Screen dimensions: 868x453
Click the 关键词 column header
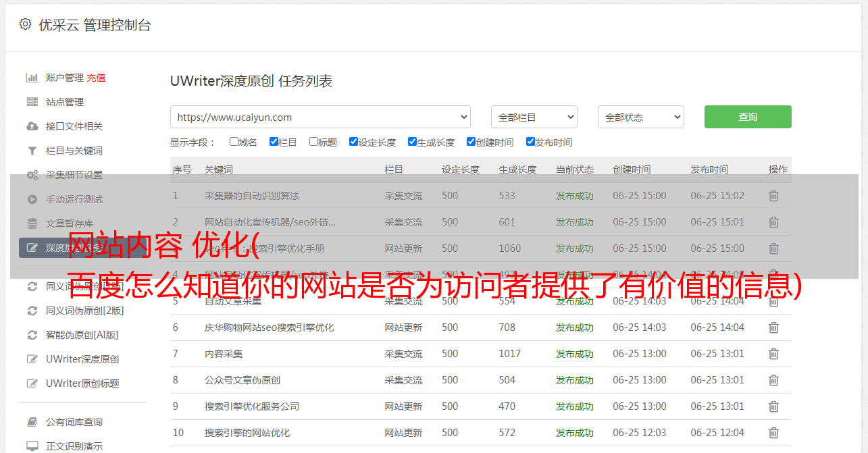[x=219, y=169]
